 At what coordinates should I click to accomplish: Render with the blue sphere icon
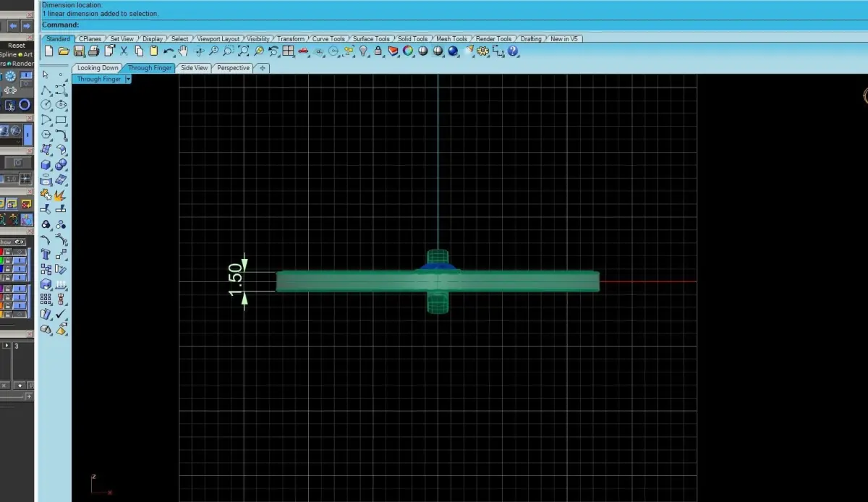(x=454, y=51)
